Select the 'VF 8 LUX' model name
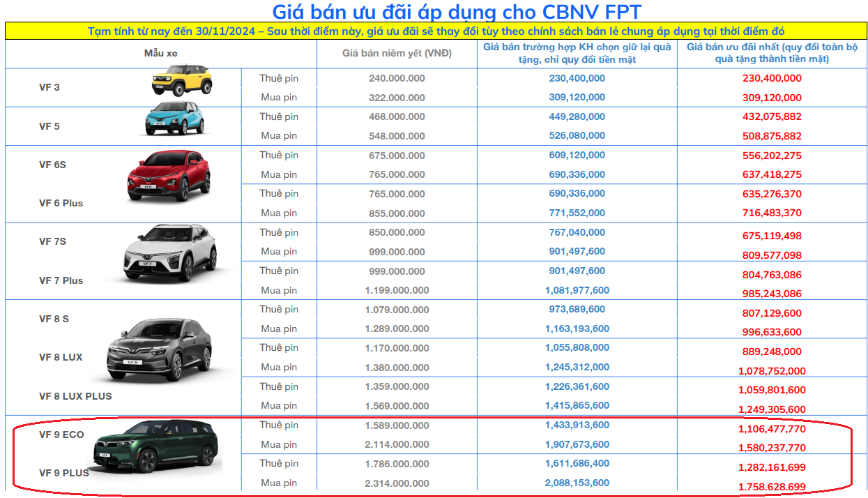Screen dimensions: 868x498 [x=61, y=357]
